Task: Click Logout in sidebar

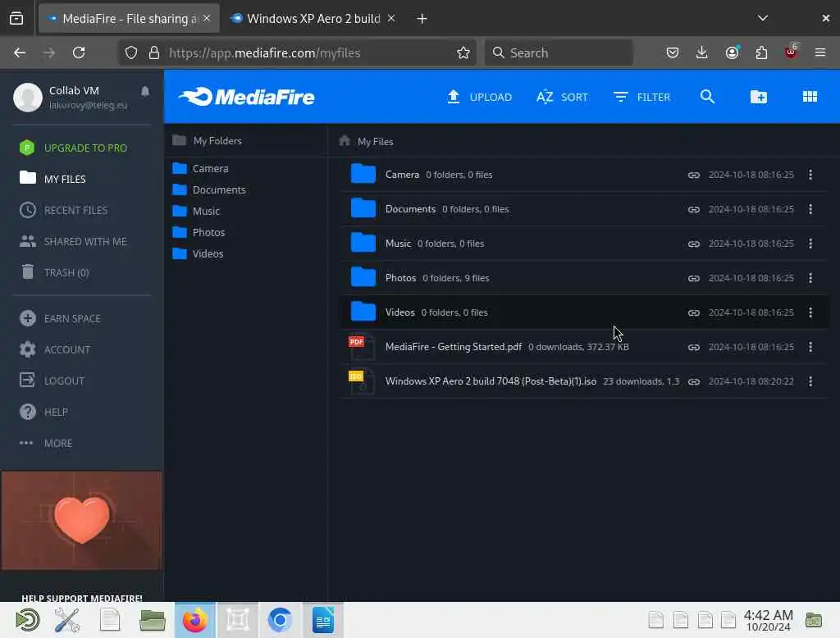Action: [x=52, y=381]
